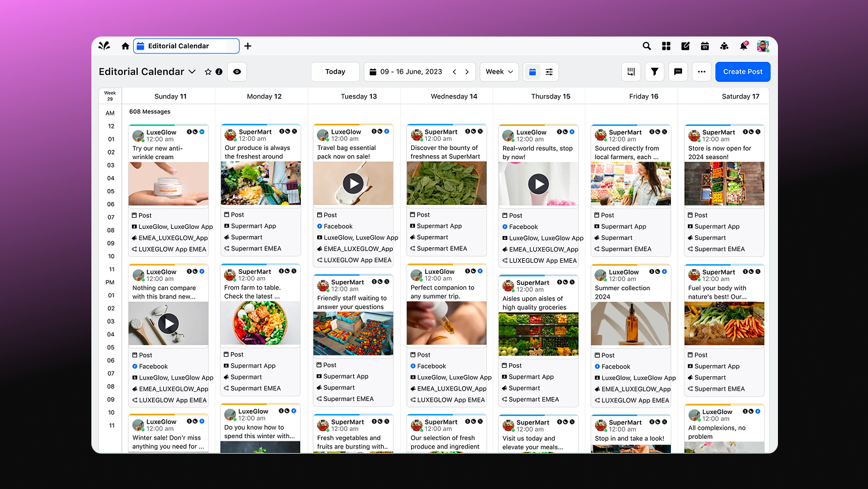Click the compose pencil icon in top bar
The image size is (868, 489).
(x=685, y=46)
